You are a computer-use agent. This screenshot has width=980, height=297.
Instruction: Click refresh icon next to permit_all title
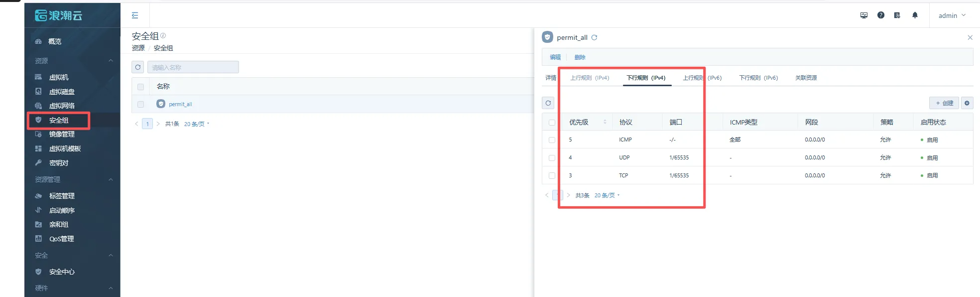tap(594, 37)
